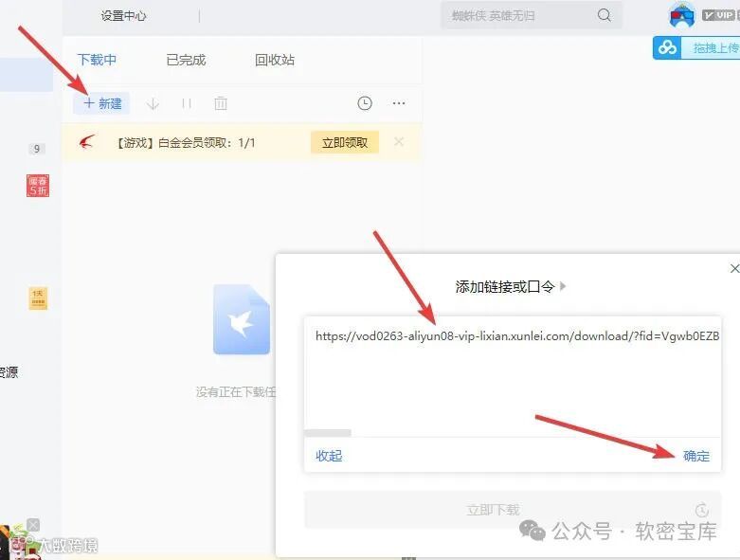Click the 9 notification badge in sidebar
The height and width of the screenshot is (560, 740).
tap(36, 149)
